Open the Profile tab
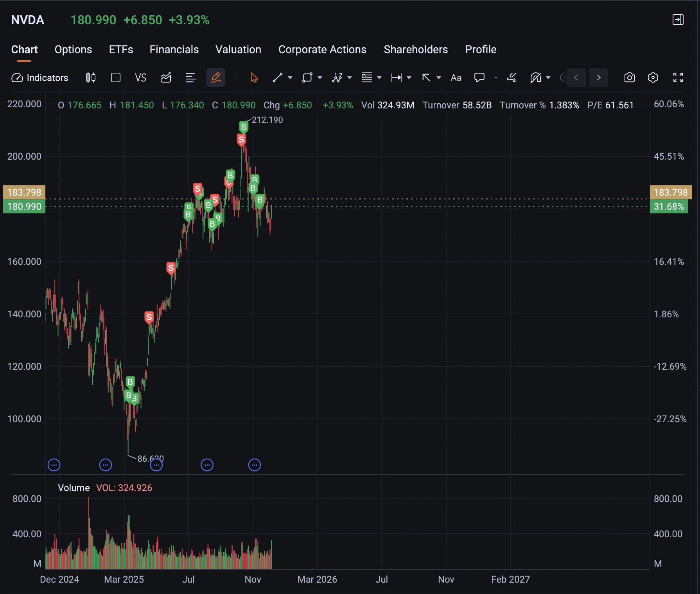 (481, 49)
